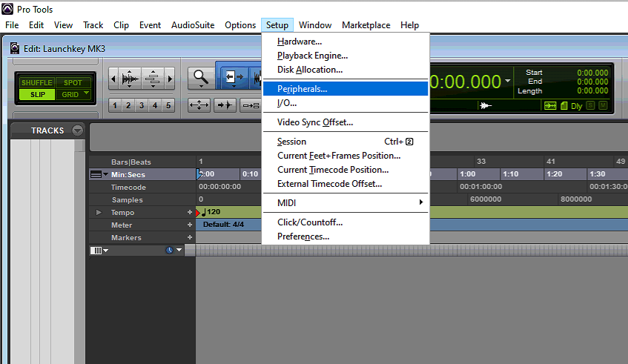Choose Session from Setup menu
The height and width of the screenshot is (364, 628).
tap(346, 142)
